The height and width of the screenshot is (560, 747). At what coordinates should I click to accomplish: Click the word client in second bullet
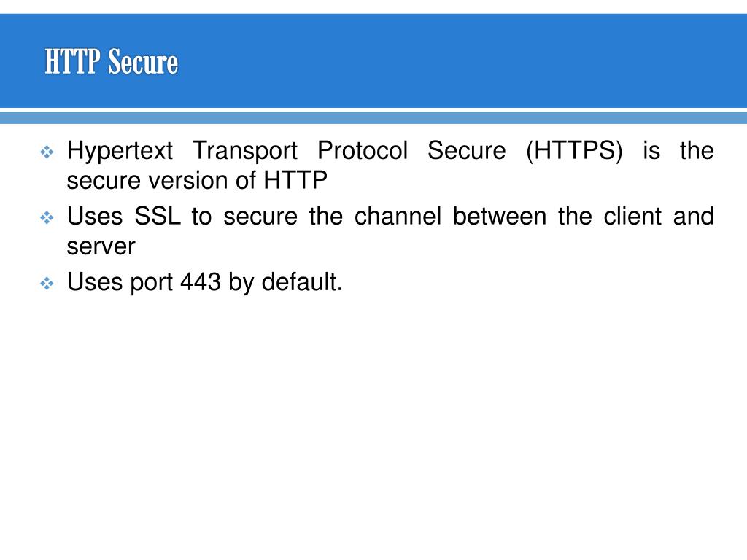[x=632, y=217]
